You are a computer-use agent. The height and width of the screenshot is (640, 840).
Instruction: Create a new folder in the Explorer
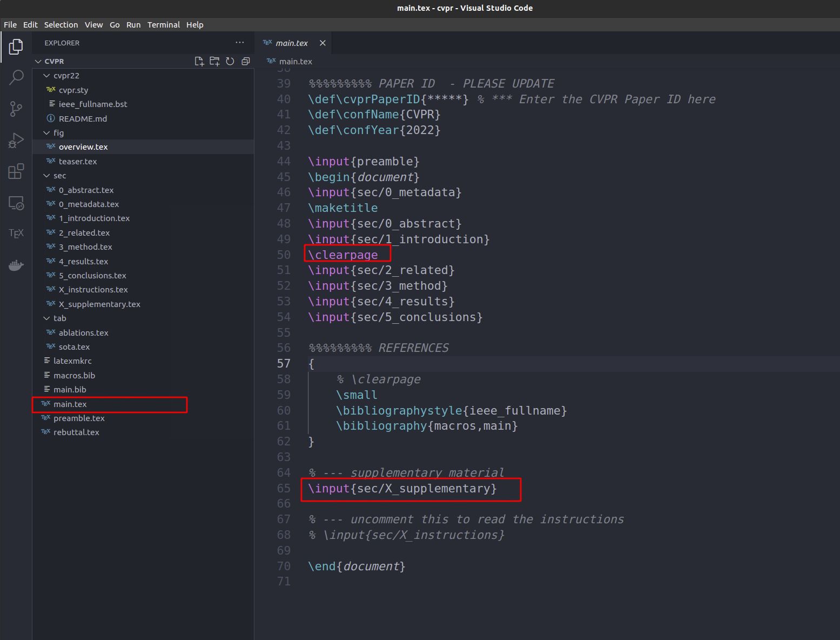click(x=214, y=61)
